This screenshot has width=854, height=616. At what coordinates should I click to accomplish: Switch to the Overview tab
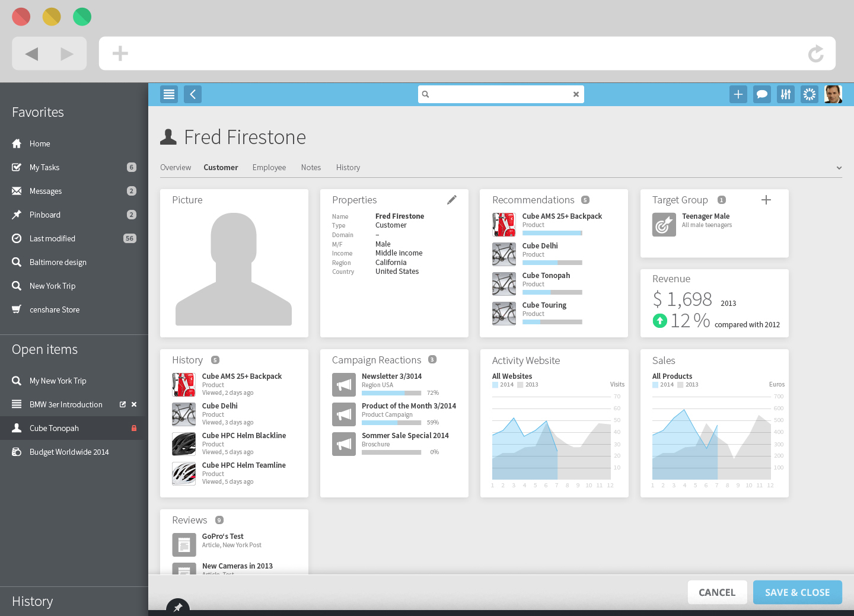pos(176,167)
